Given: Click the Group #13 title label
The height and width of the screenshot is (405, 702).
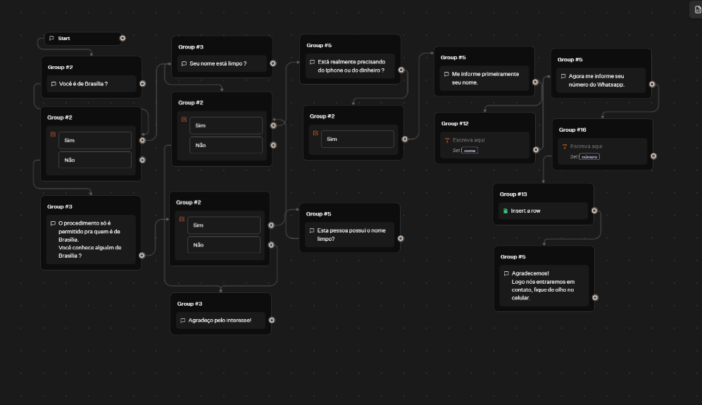Looking at the screenshot, I should point(513,193).
